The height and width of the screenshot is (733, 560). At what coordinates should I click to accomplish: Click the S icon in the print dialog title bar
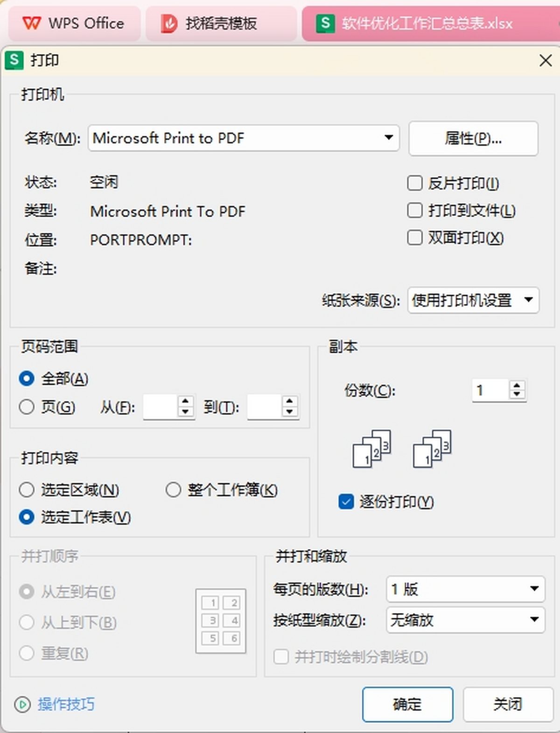14,61
